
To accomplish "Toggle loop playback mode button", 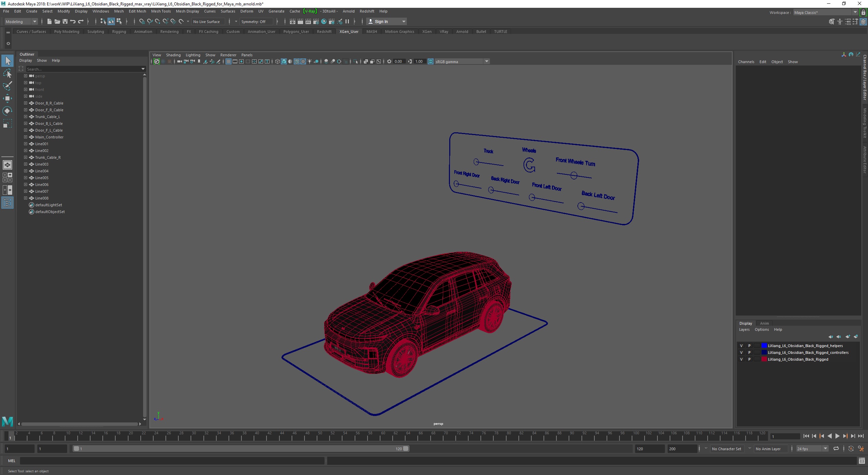I will tap(836, 449).
